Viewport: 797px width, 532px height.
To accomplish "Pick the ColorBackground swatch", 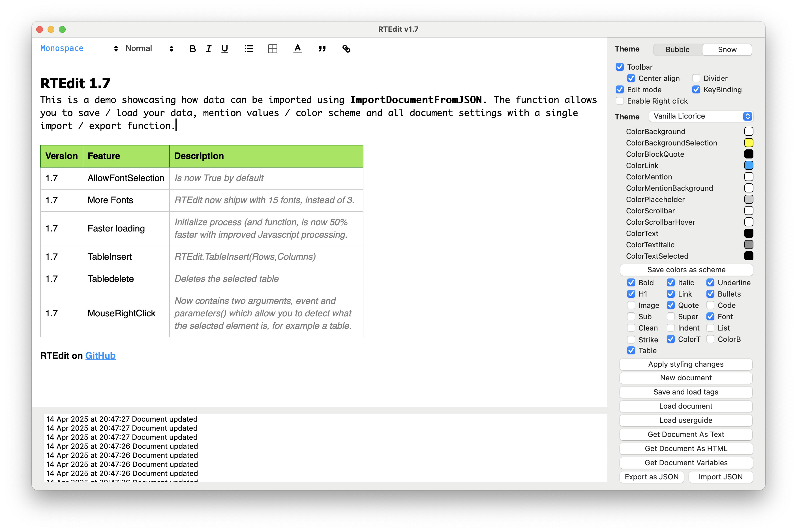I will (x=749, y=131).
